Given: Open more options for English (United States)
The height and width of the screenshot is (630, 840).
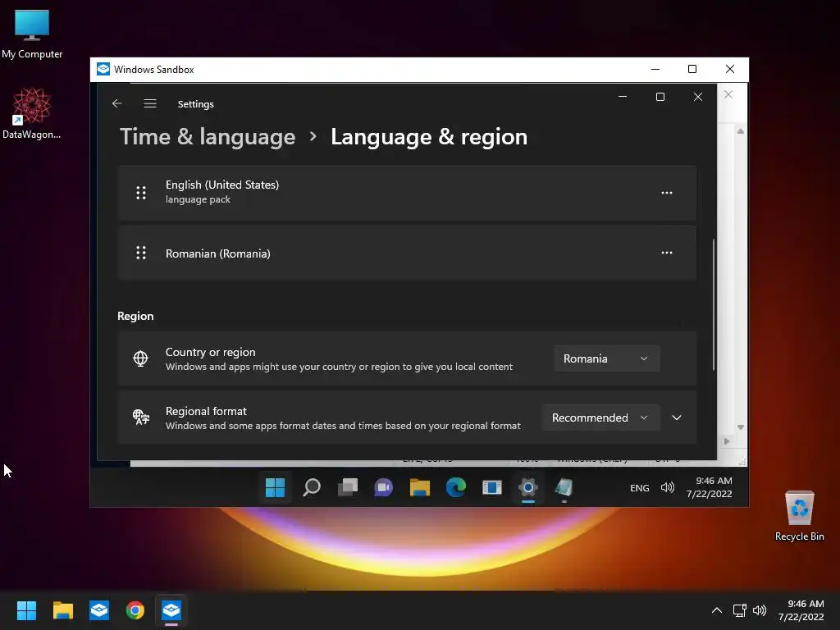Looking at the screenshot, I should pyautogui.click(x=666, y=193).
